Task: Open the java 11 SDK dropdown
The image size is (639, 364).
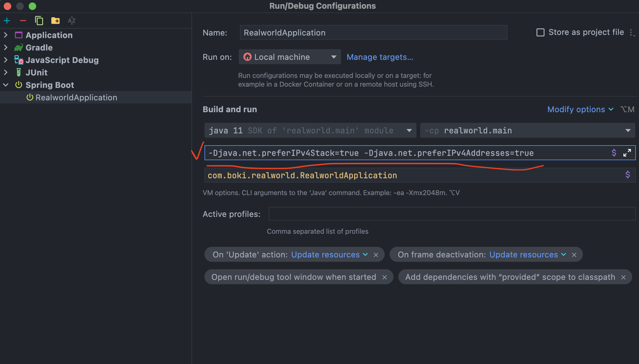Action: click(x=409, y=131)
